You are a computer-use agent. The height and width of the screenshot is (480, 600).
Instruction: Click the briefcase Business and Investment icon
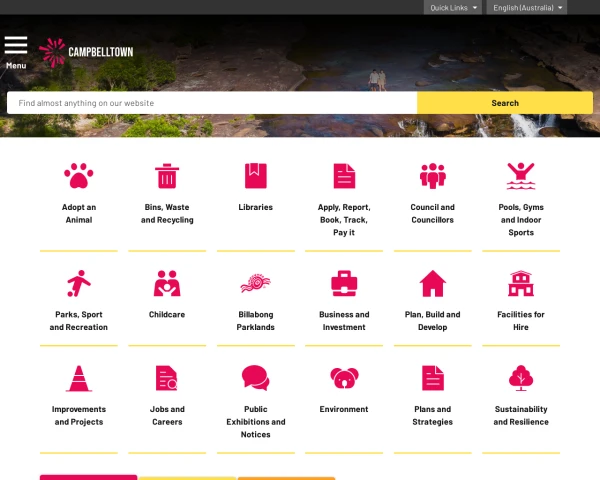[344, 283]
